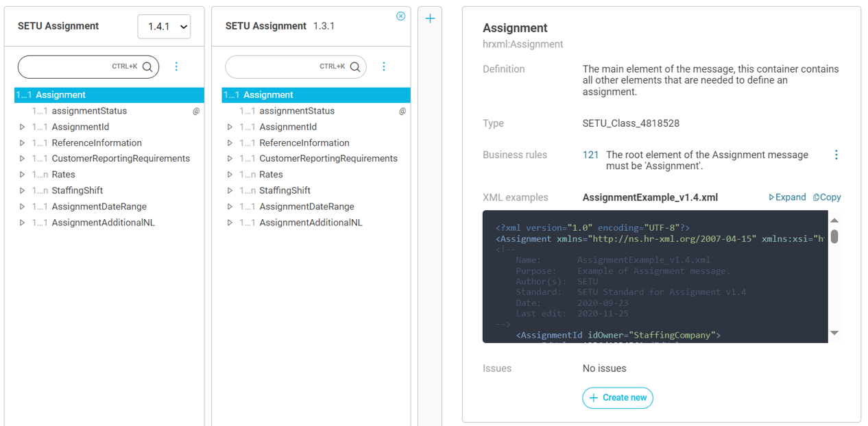Expand Rates in the 1.4.1 tree
This screenshot has width=868, height=426.
coord(23,175)
